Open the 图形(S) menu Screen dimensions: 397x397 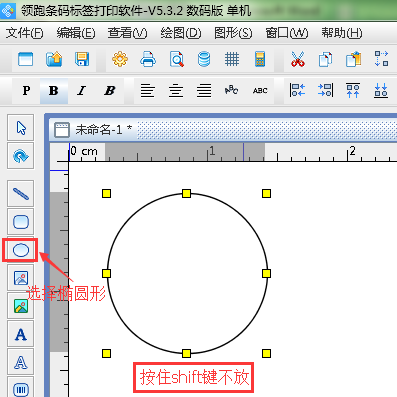click(233, 33)
